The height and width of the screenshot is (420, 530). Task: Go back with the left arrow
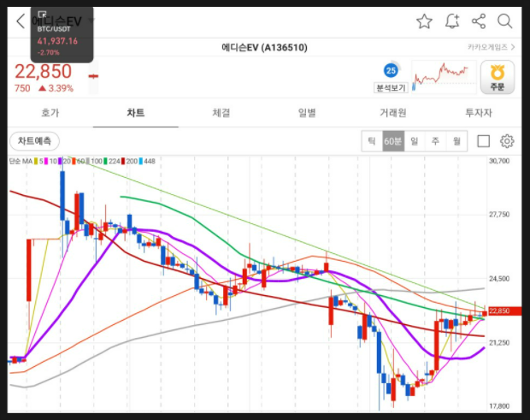click(x=21, y=21)
